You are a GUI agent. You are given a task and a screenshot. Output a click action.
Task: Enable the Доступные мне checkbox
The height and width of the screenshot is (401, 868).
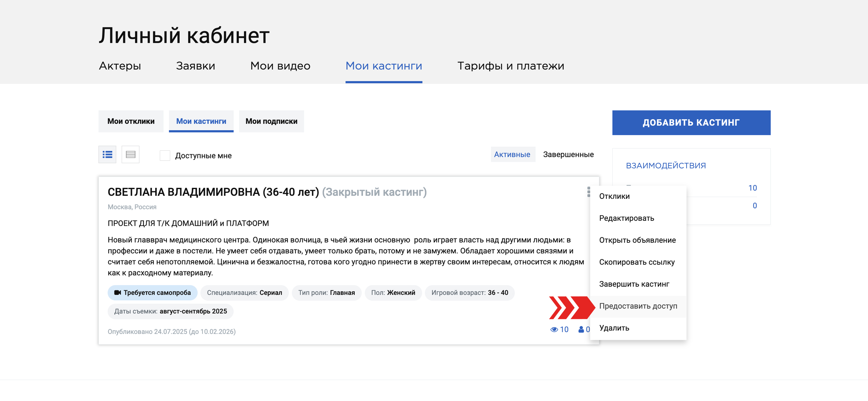point(165,155)
